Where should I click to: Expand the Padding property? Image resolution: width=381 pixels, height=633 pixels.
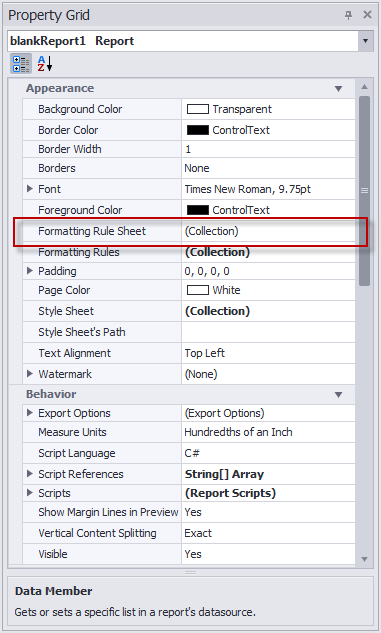(30, 270)
